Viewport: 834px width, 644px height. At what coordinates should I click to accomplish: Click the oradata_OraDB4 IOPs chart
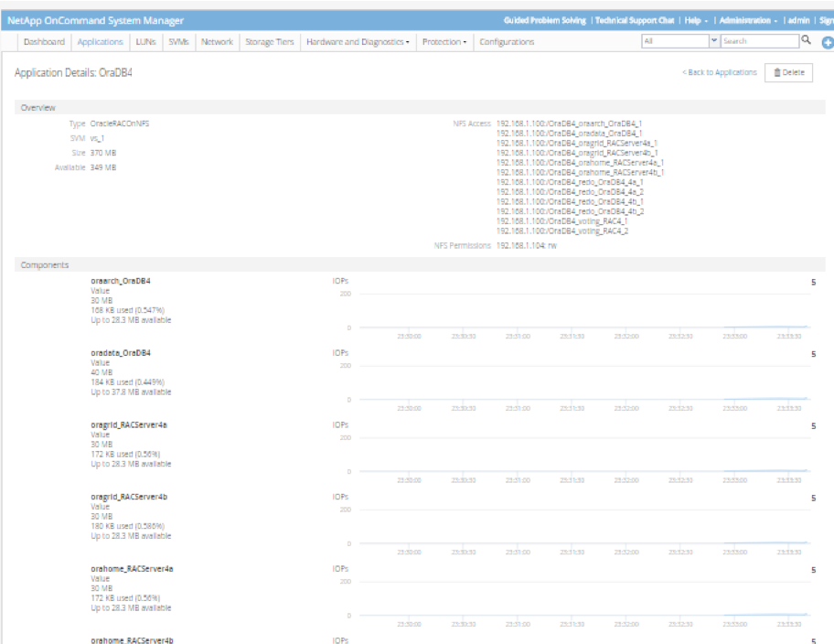(x=584, y=383)
